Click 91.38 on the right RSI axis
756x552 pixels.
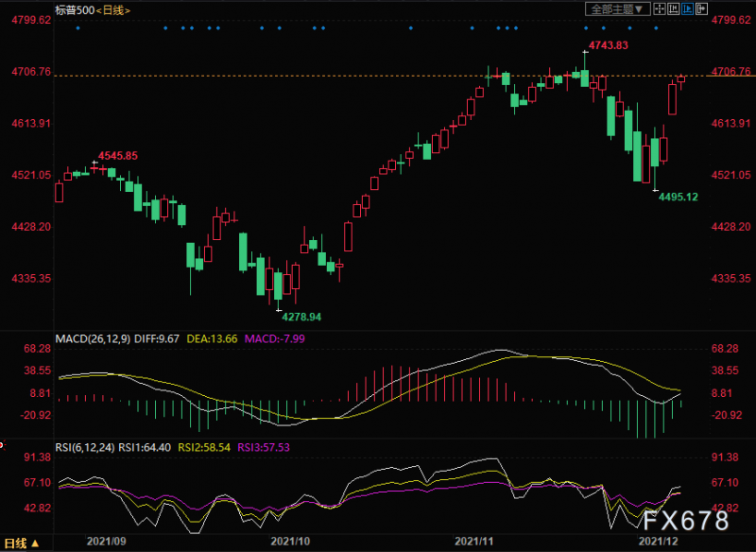(x=725, y=457)
